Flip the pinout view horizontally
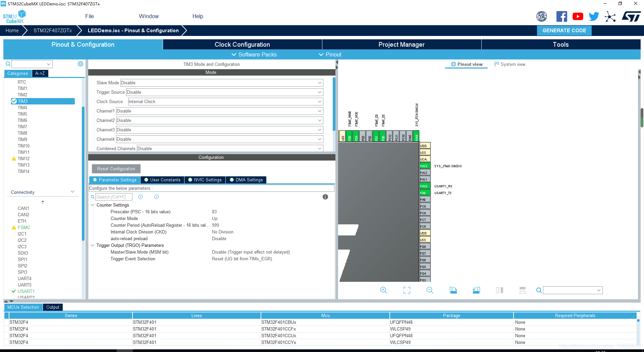This screenshot has width=644, height=352. (499, 290)
